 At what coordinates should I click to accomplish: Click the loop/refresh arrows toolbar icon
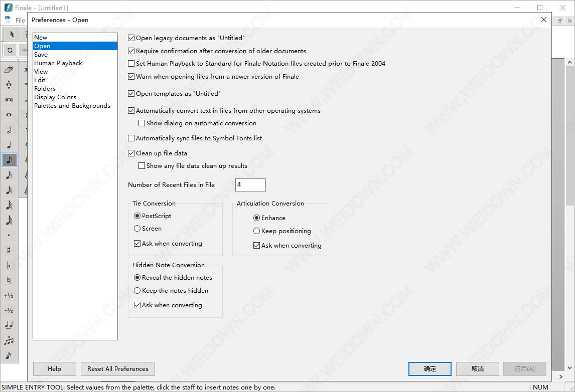[10, 50]
